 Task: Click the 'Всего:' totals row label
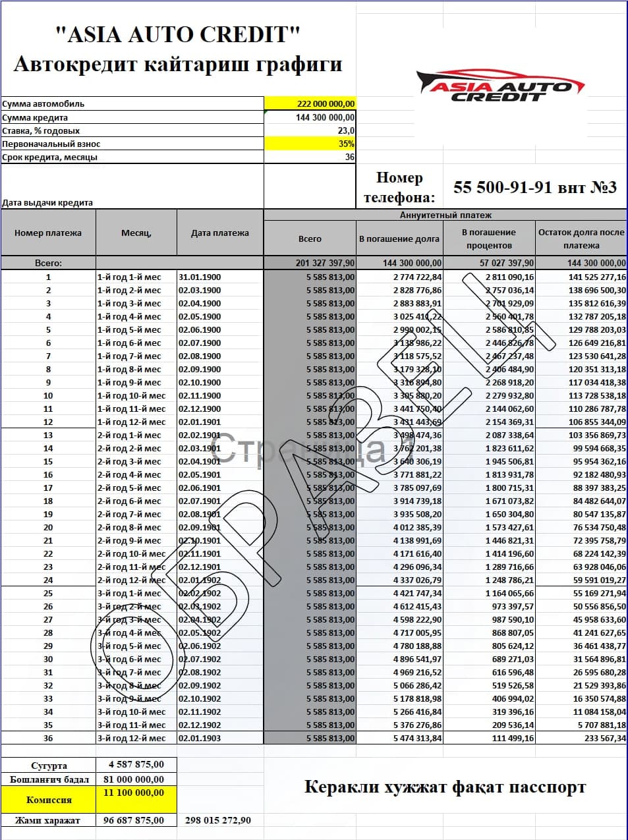[x=48, y=263]
